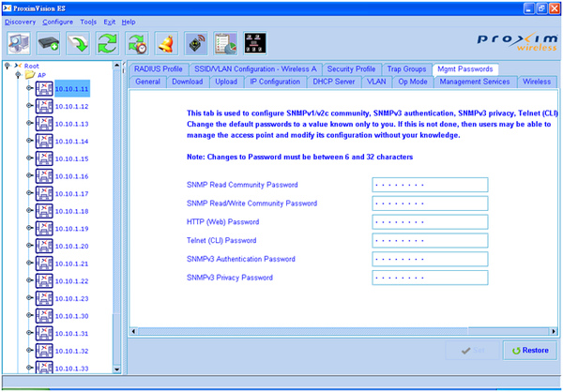This screenshot has width=563, height=392.
Task: Click the clipboard report toolbar icon
Action: click(225, 43)
